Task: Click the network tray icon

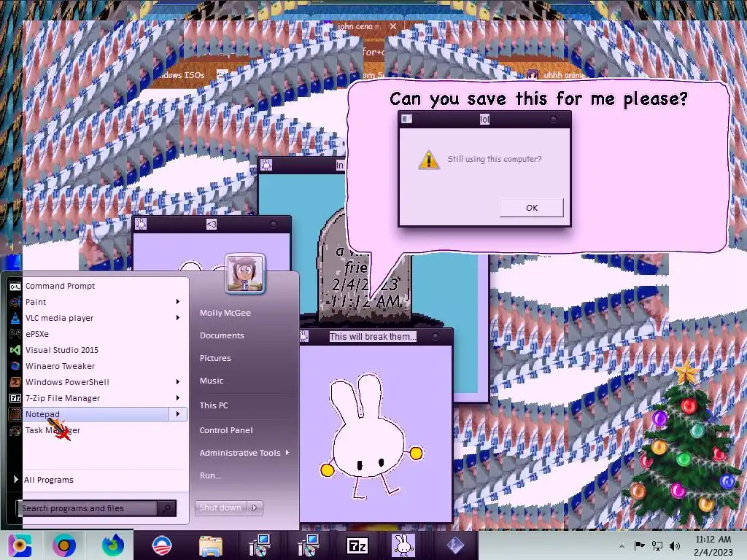Action: 657,545
